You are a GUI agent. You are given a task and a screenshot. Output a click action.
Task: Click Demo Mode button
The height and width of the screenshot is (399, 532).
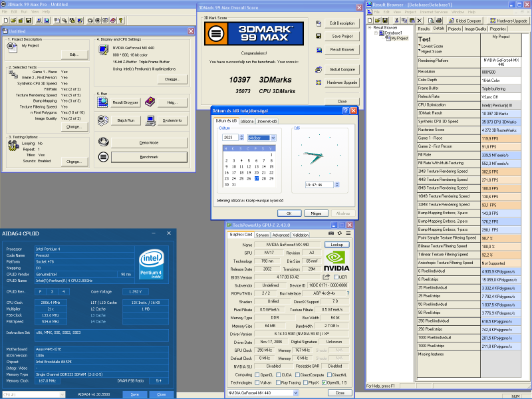point(149,142)
